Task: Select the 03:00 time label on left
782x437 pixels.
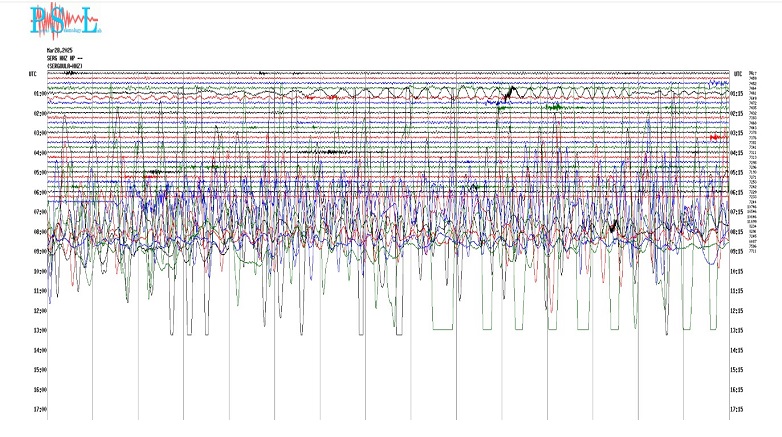Action: 40,133
